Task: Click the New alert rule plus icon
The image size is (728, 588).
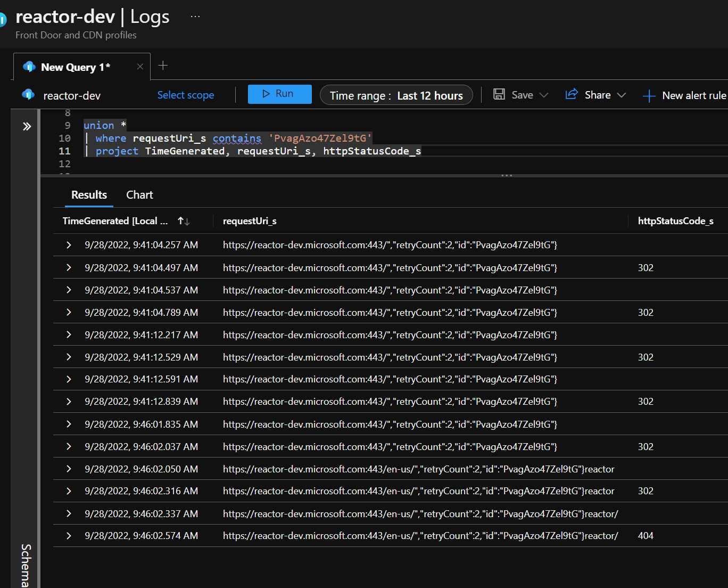Action: click(x=649, y=96)
